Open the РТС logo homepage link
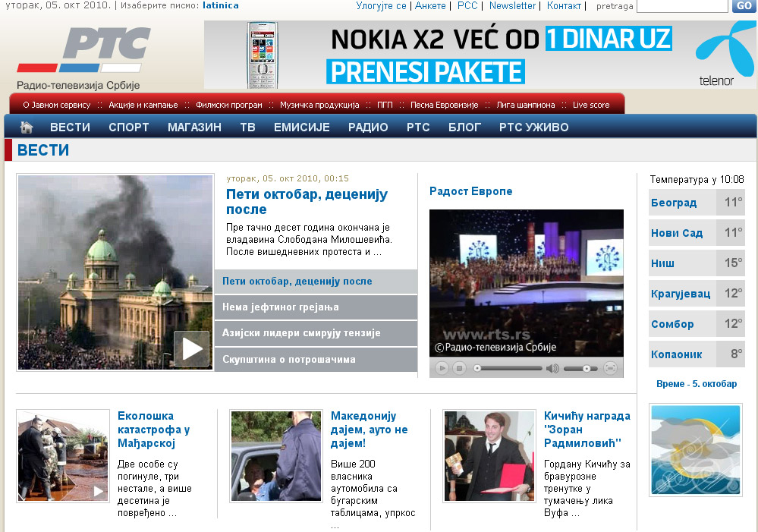The image size is (758, 532). click(x=83, y=58)
